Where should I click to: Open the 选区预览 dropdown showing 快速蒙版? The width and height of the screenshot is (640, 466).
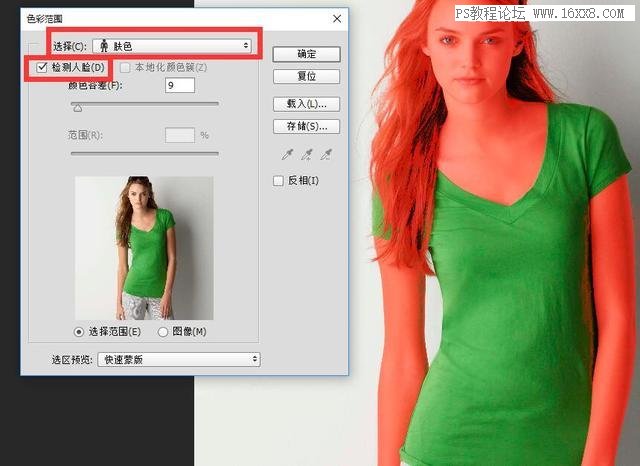pos(179,359)
